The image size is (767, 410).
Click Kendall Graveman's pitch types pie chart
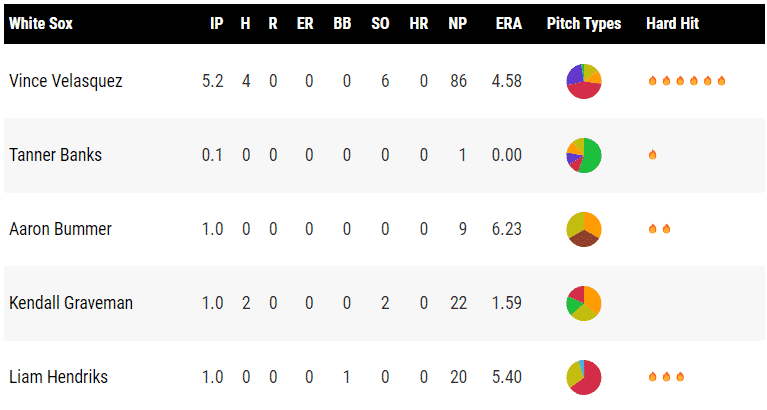pos(583,303)
